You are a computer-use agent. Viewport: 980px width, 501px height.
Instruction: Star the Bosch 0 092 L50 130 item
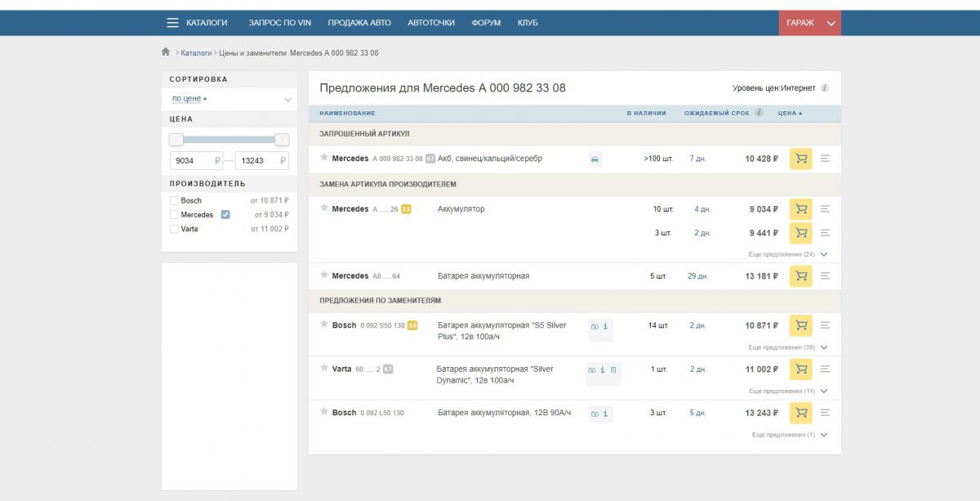324,412
